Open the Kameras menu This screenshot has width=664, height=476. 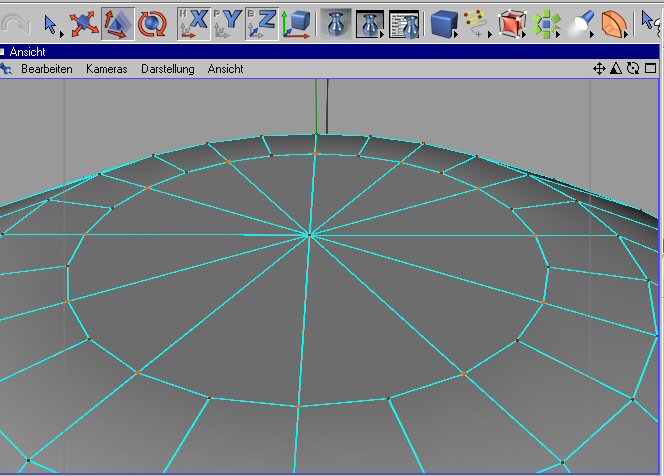[106, 69]
